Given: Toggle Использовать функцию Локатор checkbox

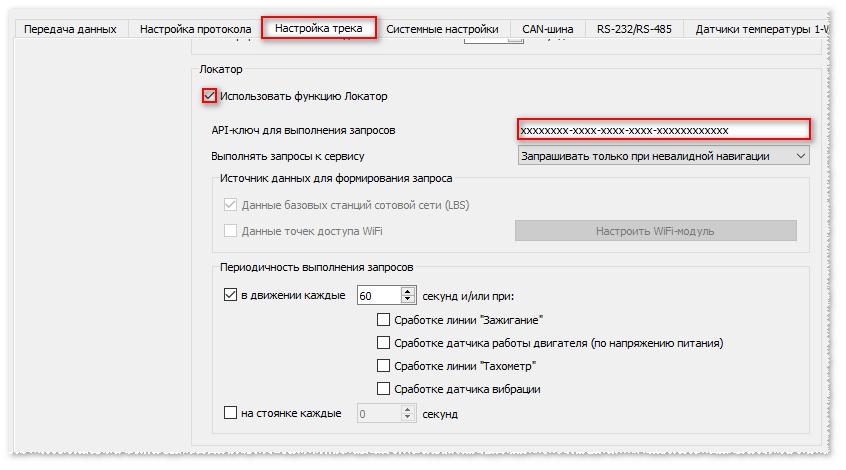Looking at the screenshot, I should point(210,96).
